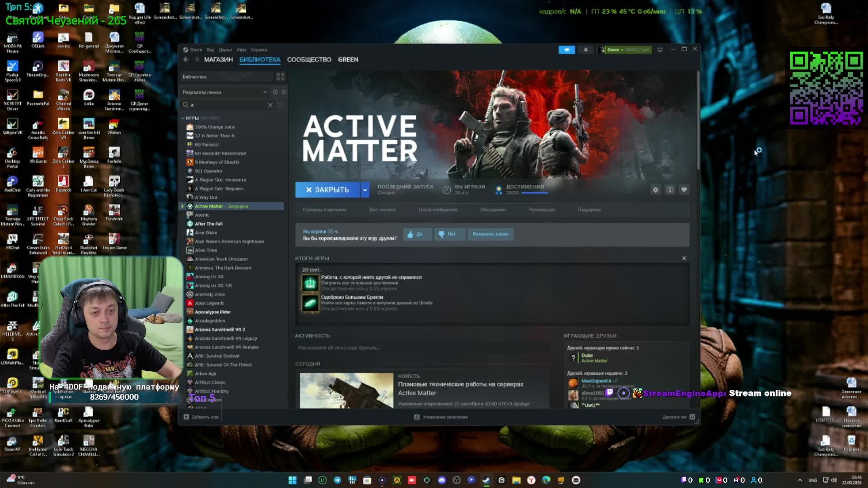Open the Support (Поддержка) link
This screenshot has height=488, width=868.
589,210
